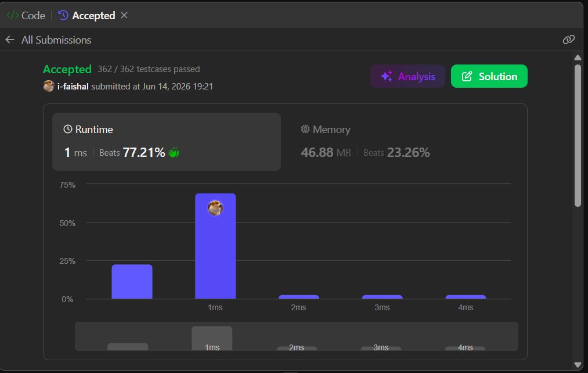Click the 2ms bar in chart
The image size is (588, 373).
pyautogui.click(x=299, y=297)
